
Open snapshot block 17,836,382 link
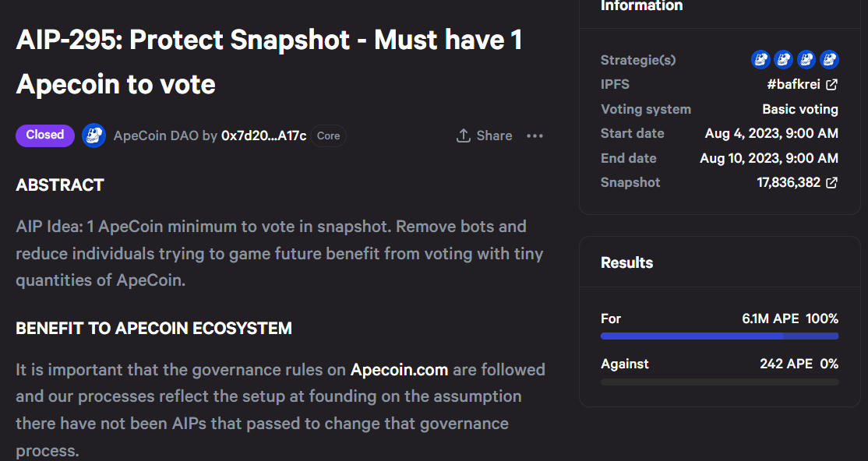[788, 182]
